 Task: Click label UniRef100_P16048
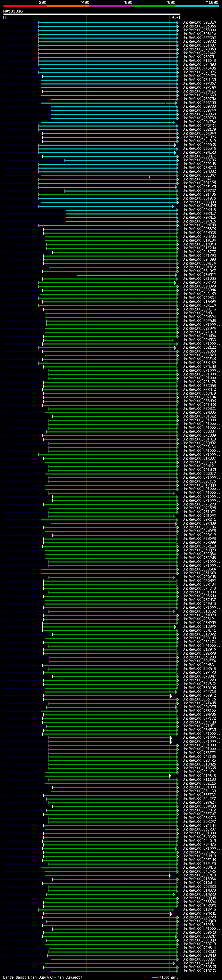point(199,60)
